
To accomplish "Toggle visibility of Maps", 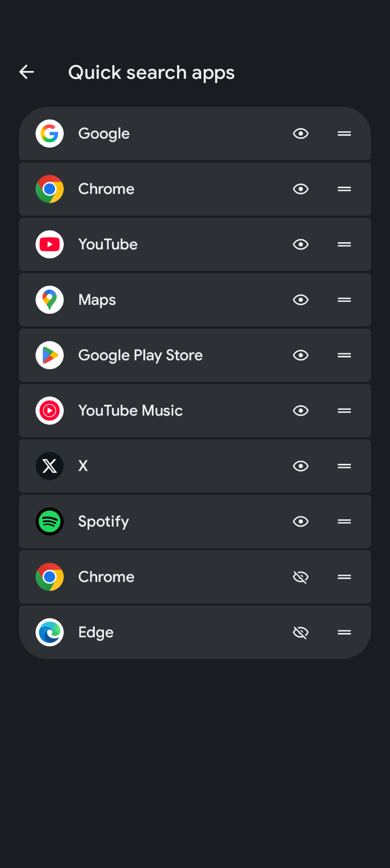I will pos(300,300).
